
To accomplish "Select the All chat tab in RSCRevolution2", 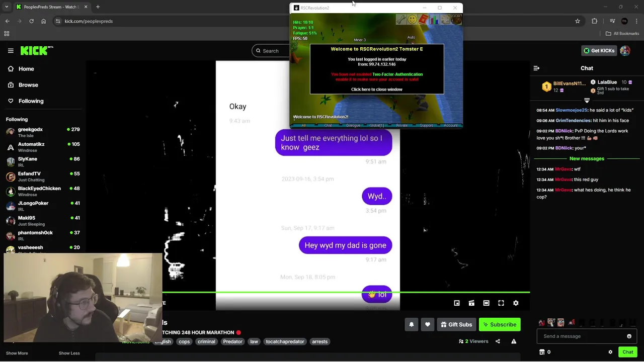I will coord(303,125).
